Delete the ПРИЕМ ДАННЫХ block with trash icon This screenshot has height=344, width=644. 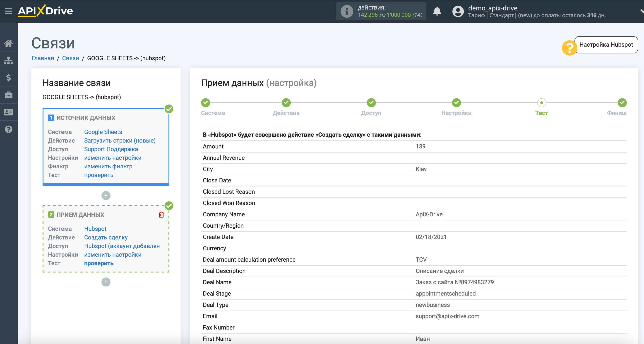161,215
